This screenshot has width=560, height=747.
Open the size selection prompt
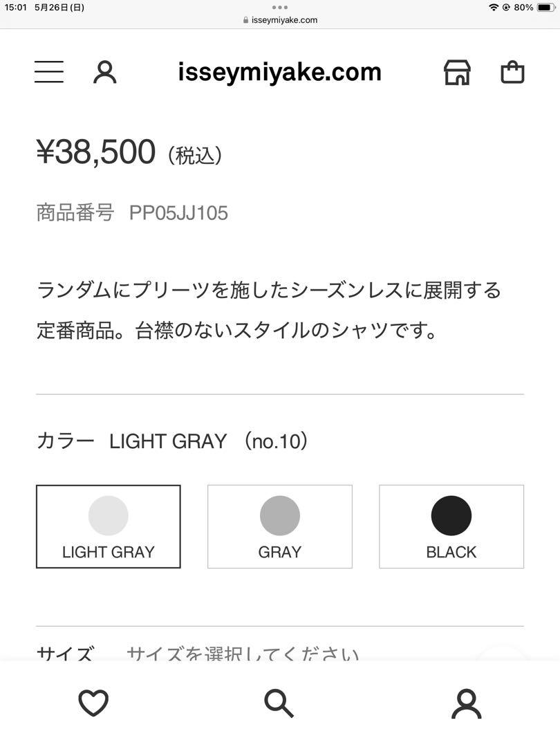click(x=243, y=654)
